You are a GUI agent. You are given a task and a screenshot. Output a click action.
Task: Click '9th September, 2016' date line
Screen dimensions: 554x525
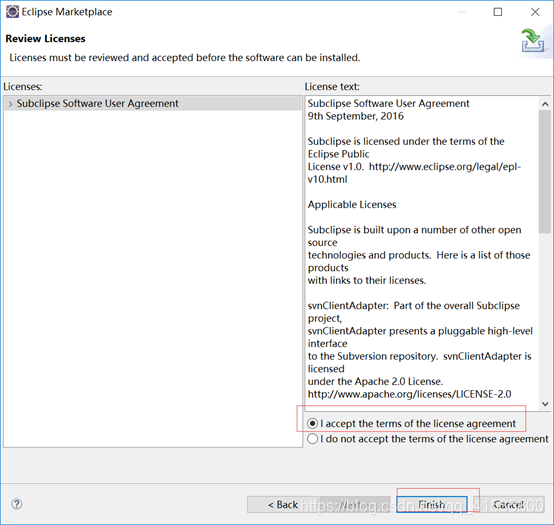coord(355,116)
